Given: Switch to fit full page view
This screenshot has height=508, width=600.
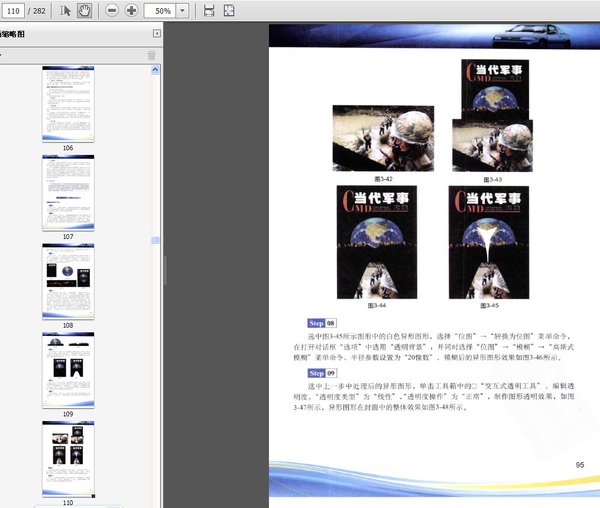Looking at the screenshot, I should coord(229,10).
